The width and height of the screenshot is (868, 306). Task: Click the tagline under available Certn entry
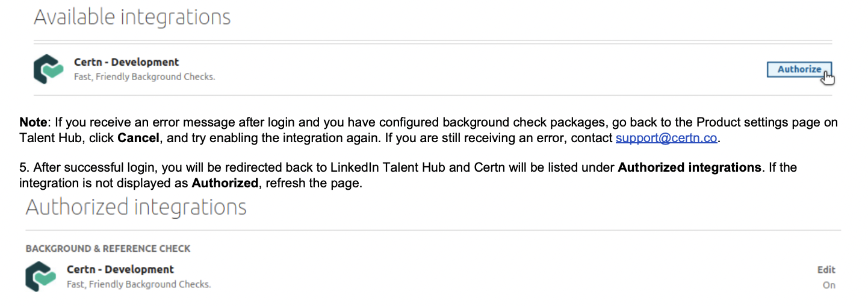[144, 77]
